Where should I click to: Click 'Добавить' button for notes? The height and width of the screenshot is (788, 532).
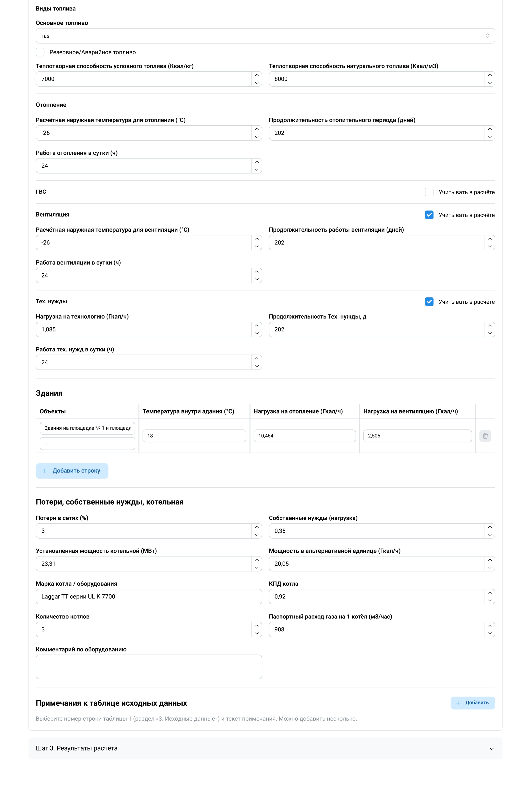coord(473,703)
